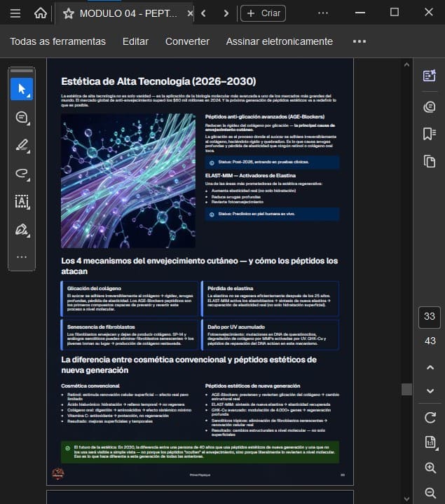Click the total page count 43
Viewport: 445px width, 504px height.
[430, 341]
